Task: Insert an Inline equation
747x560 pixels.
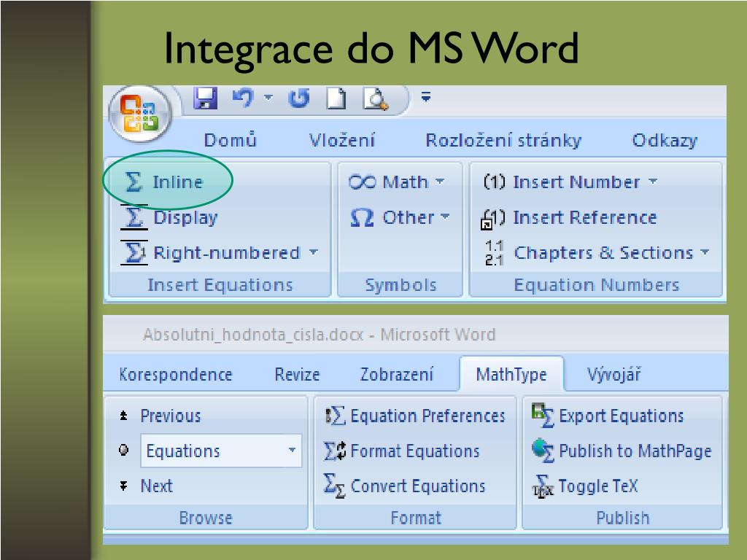Action: [x=164, y=182]
